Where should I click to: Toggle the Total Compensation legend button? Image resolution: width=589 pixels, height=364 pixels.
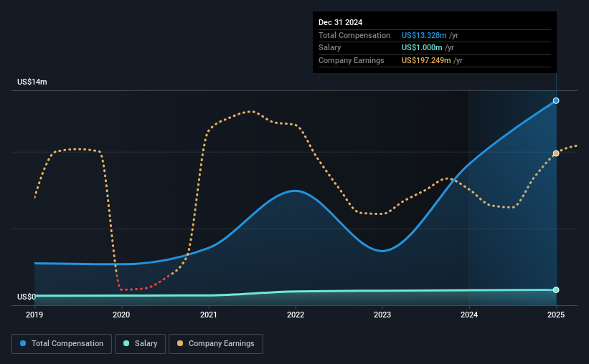[62, 344]
